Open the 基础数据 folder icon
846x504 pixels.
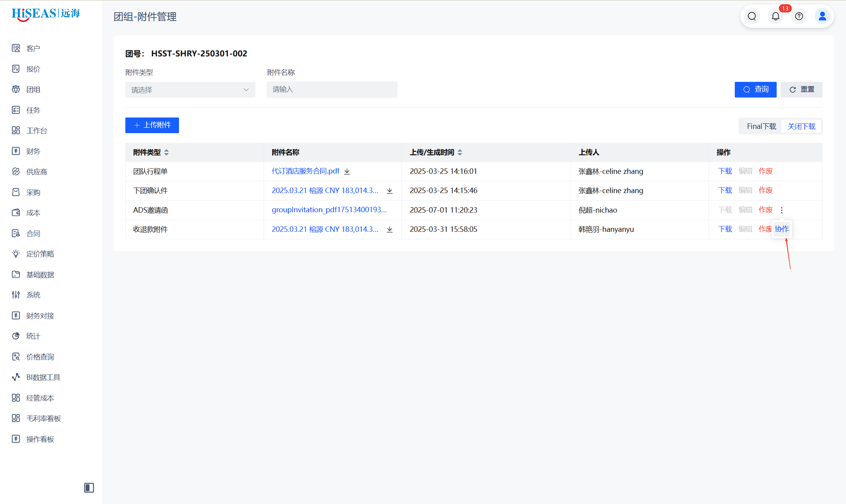pyautogui.click(x=16, y=275)
